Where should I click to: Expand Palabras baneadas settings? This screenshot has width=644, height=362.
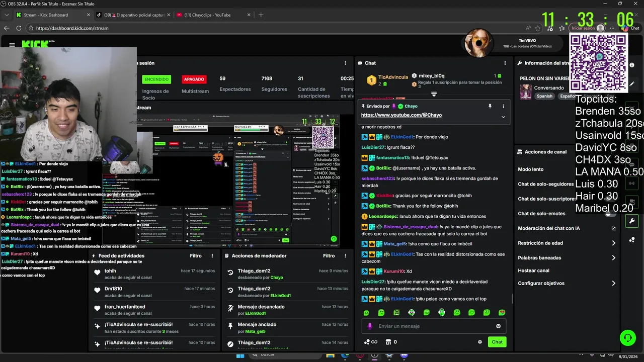tap(613, 258)
